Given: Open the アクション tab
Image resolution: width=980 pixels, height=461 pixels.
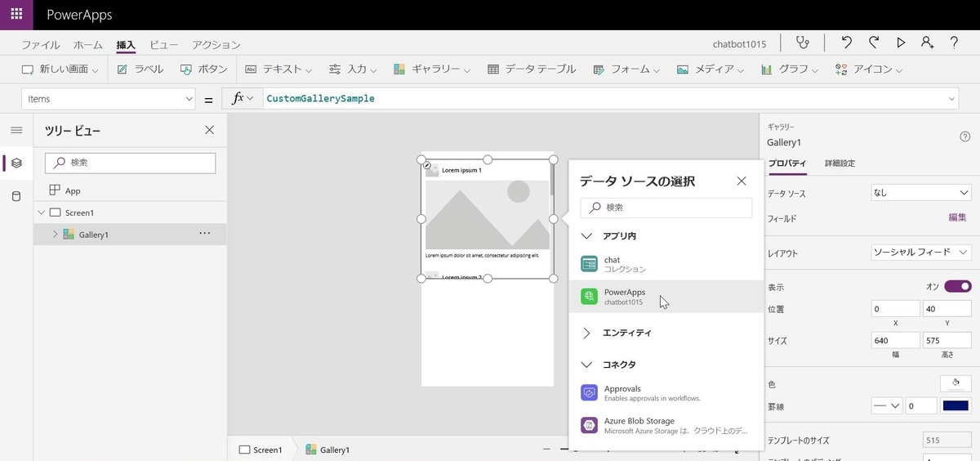Looking at the screenshot, I should pyautogui.click(x=216, y=45).
